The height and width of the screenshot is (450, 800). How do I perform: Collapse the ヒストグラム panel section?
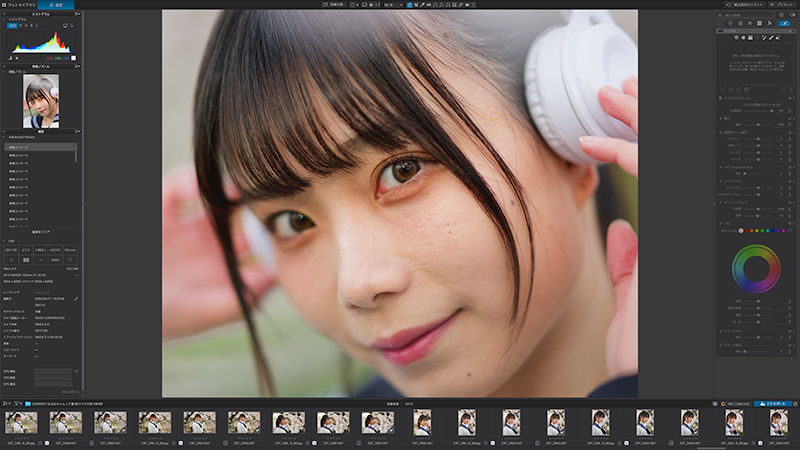tap(3, 19)
